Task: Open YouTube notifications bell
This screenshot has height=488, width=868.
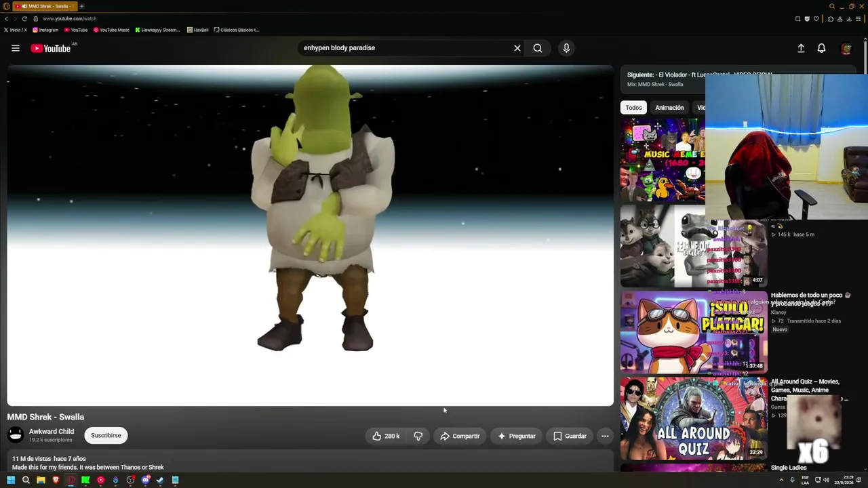Action: (x=821, y=48)
